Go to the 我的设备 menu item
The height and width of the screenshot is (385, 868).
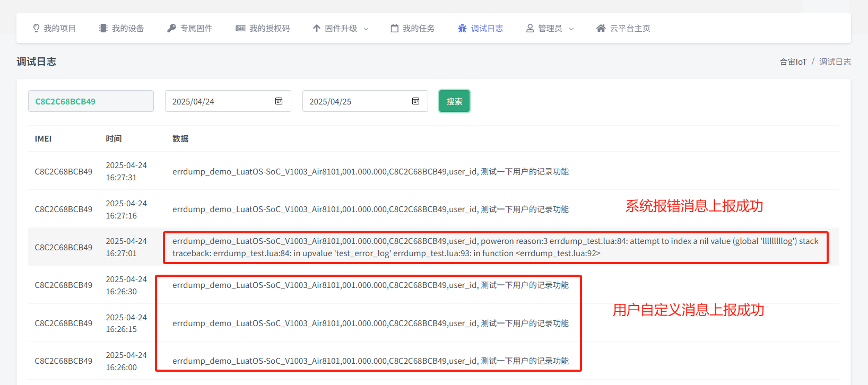click(121, 28)
